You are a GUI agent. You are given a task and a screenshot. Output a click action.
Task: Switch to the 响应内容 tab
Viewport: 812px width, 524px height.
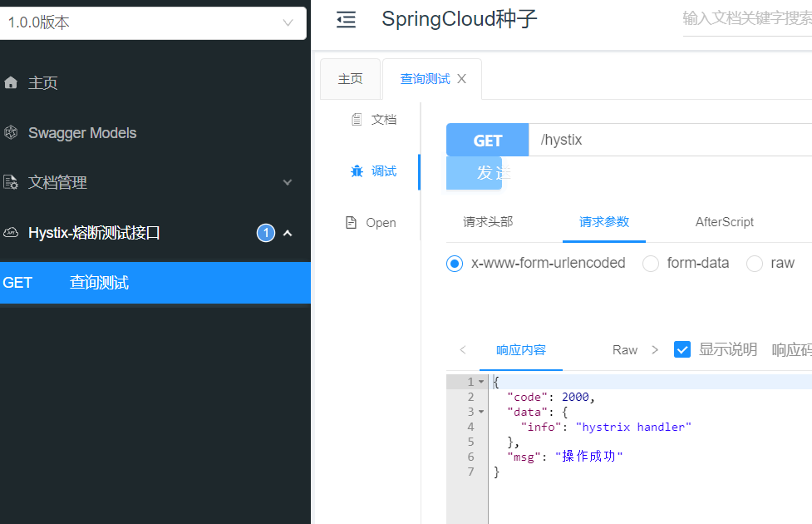(521, 350)
